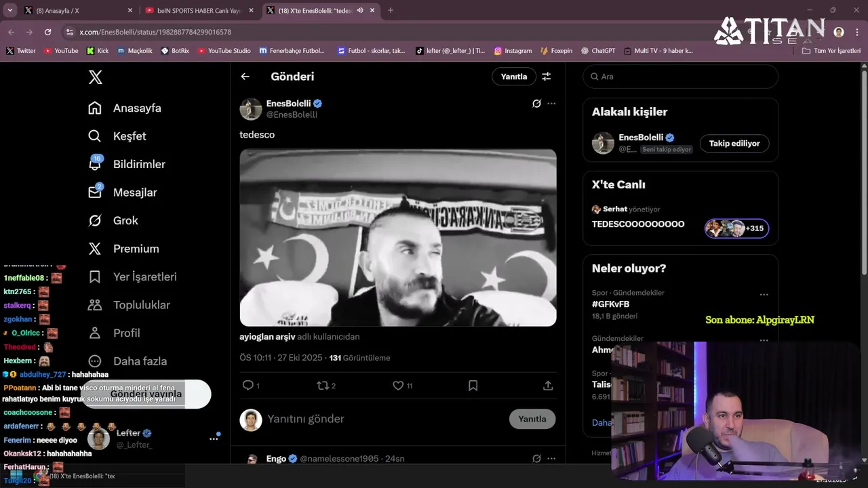Click the Yanıtla button in post header
Screen dimensions: 868x488
[514, 77]
